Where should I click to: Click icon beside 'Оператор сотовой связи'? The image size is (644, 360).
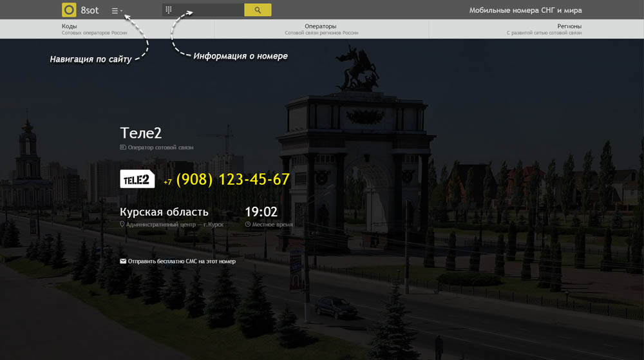pos(123,147)
